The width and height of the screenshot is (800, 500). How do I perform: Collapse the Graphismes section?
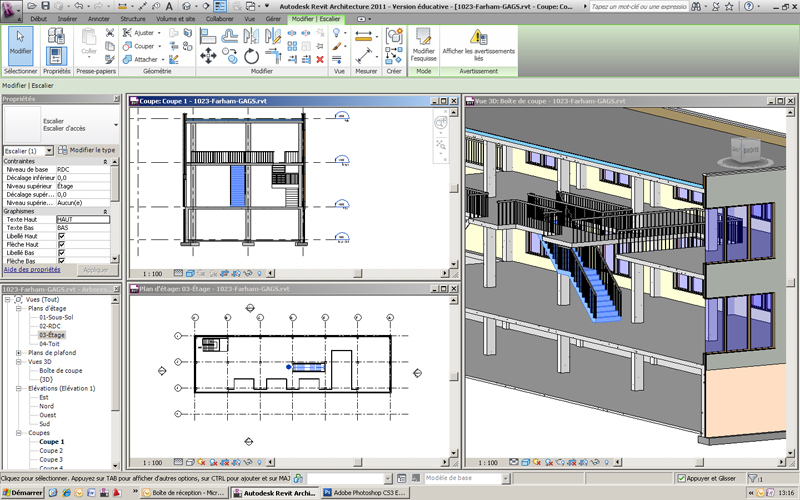(x=105, y=211)
